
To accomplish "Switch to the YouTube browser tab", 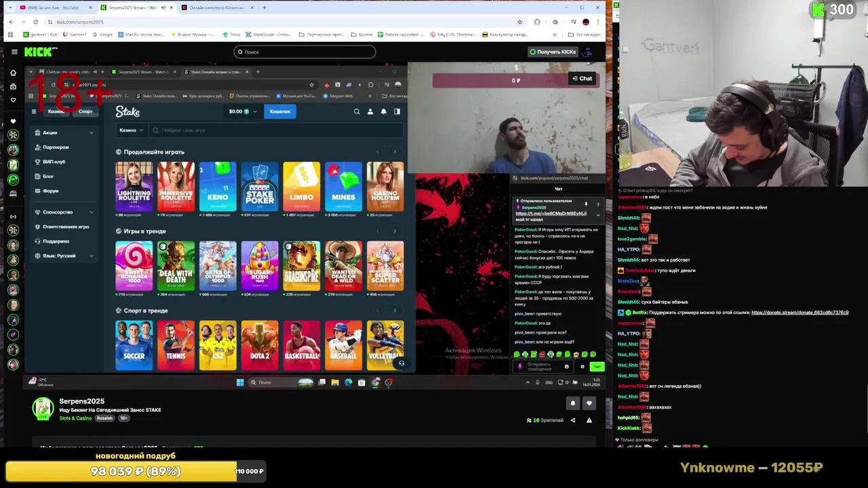I will [54, 7].
